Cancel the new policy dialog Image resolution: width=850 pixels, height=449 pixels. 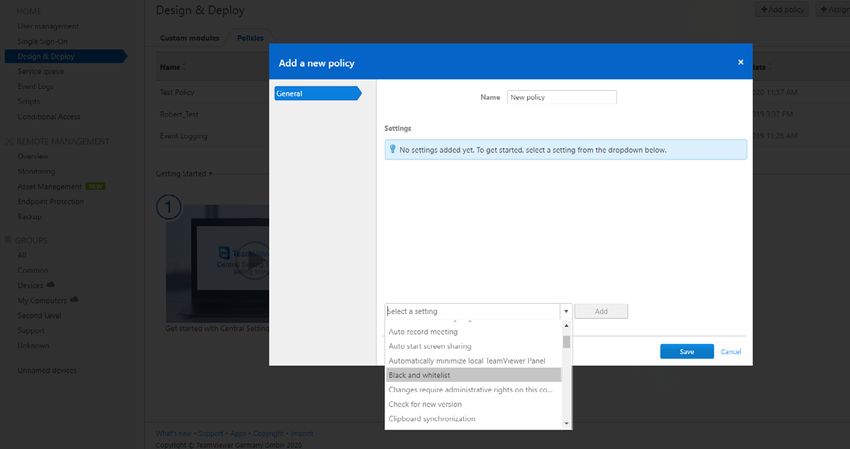coord(731,351)
